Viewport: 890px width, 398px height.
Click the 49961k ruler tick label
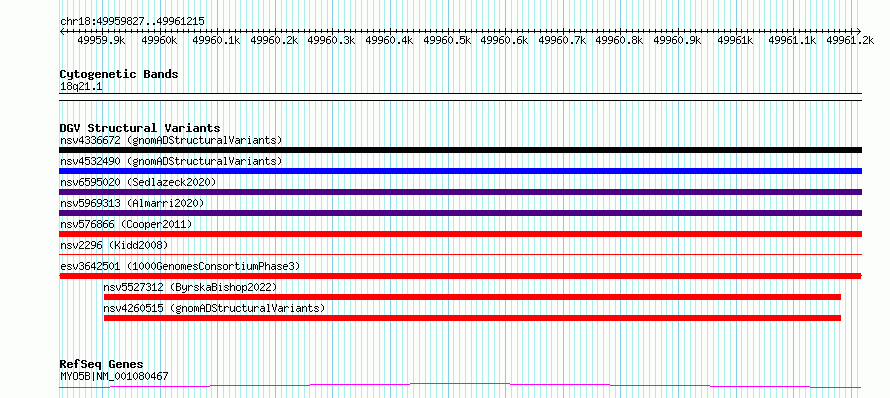click(736, 40)
